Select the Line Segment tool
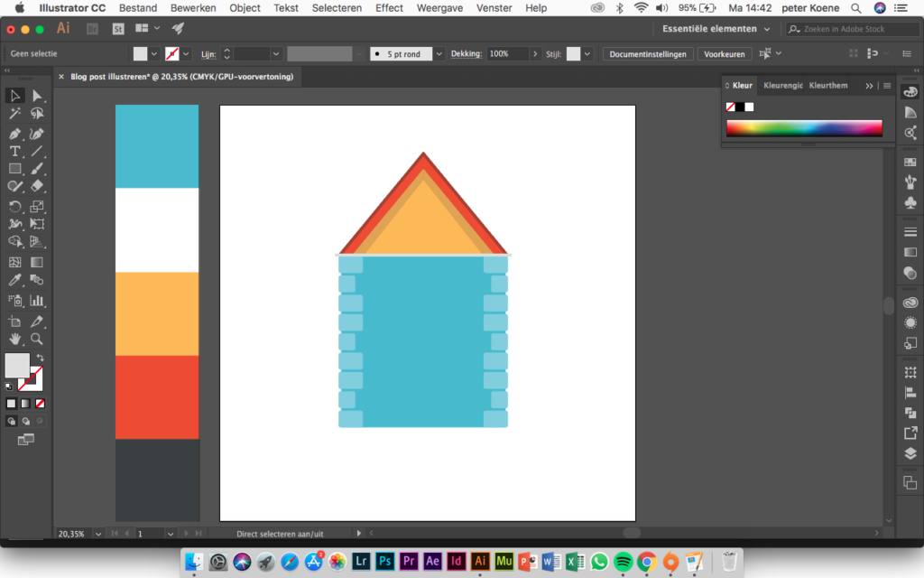This screenshot has width=924, height=578. (37, 152)
